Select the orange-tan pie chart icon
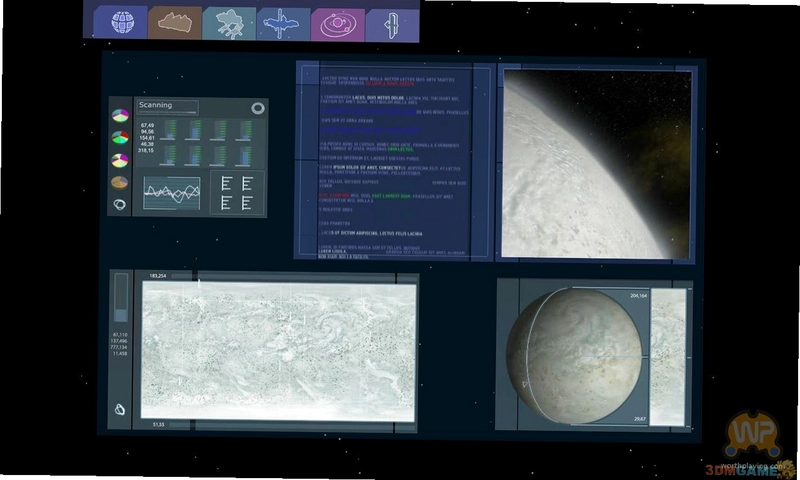The width and height of the screenshot is (800, 480). pos(120,182)
